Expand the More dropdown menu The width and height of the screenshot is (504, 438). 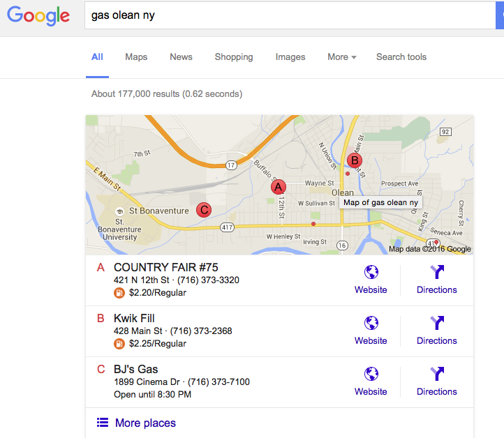click(x=341, y=56)
